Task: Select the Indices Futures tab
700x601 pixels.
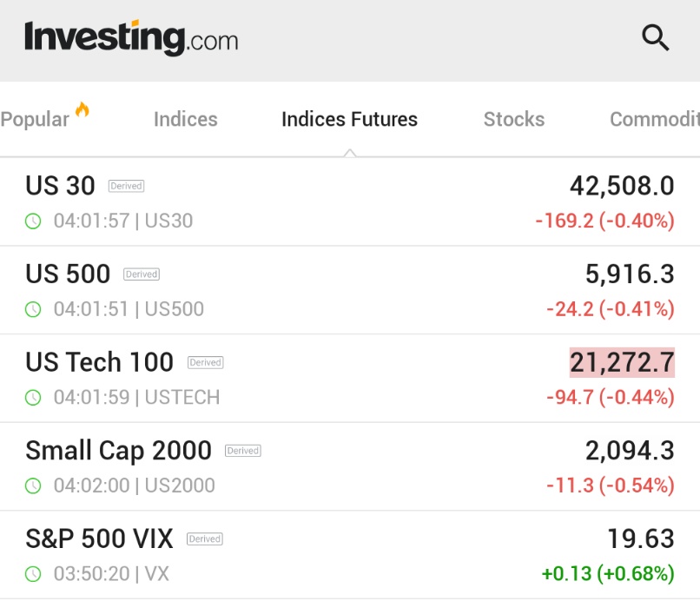Action: click(349, 119)
